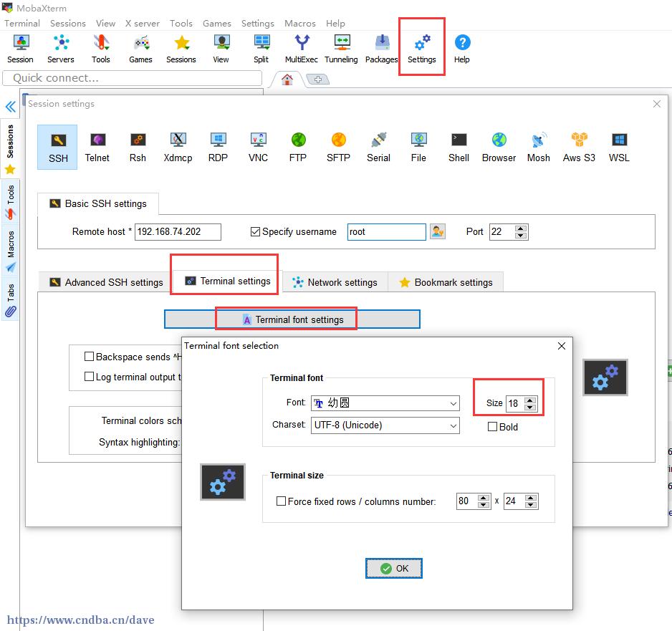Open the Sessions star toolbar icon

pyautogui.click(x=181, y=49)
